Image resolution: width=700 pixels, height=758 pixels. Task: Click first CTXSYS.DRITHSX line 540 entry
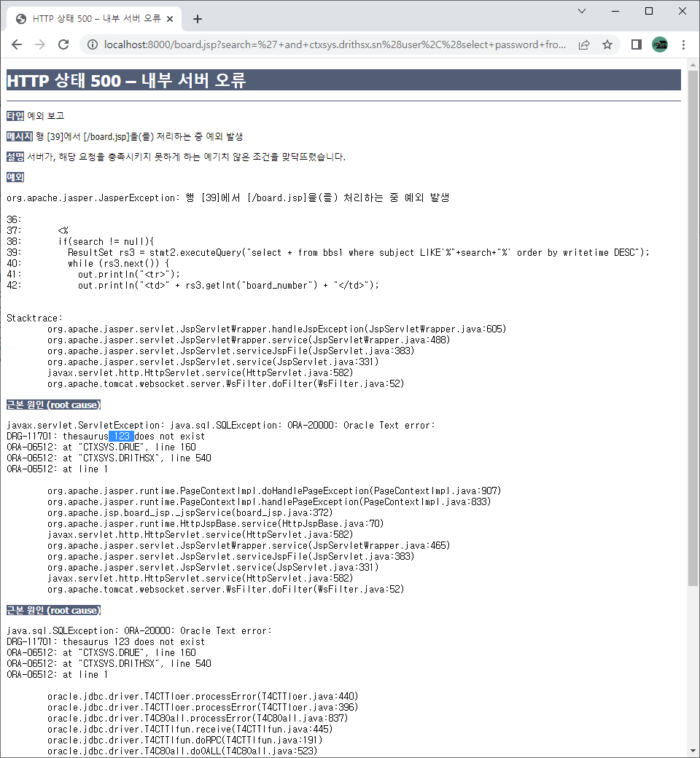click(109, 458)
